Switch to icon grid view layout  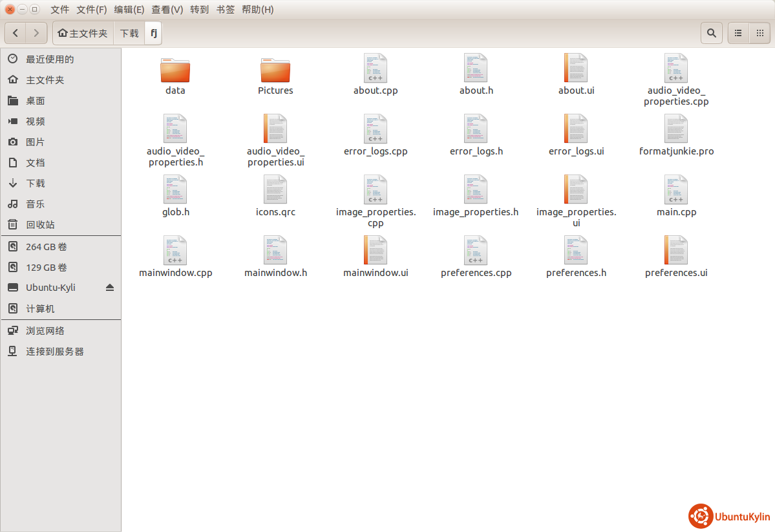pyautogui.click(x=760, y=33)
